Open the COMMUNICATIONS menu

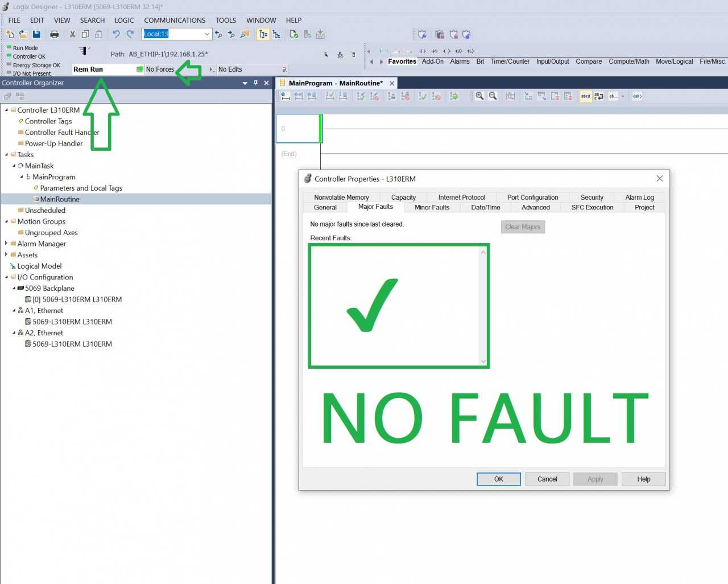tap(175, 20)
